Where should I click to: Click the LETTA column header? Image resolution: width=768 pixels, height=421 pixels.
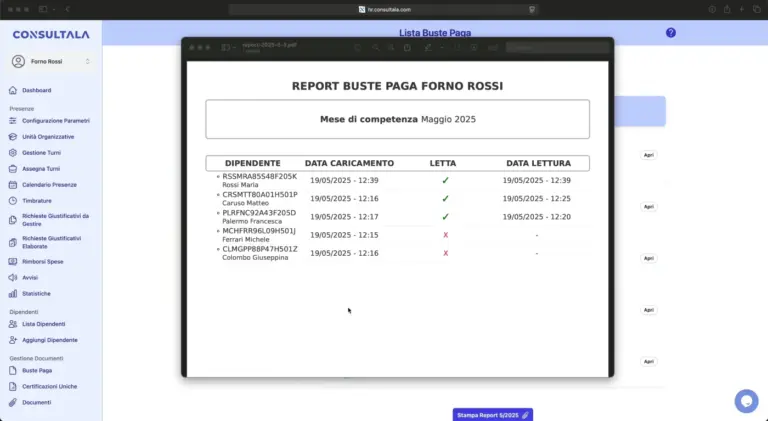pos(443,164)
